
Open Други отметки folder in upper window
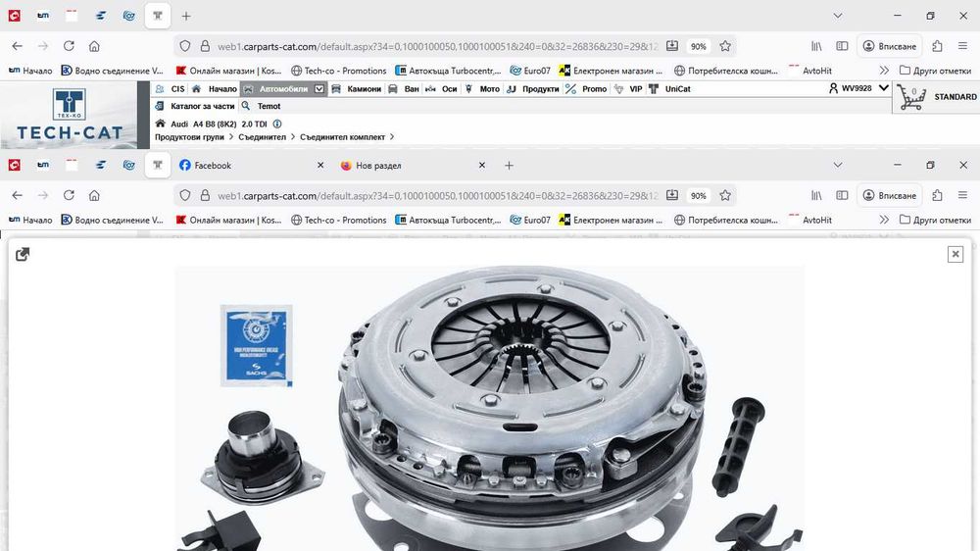(935, 71)
